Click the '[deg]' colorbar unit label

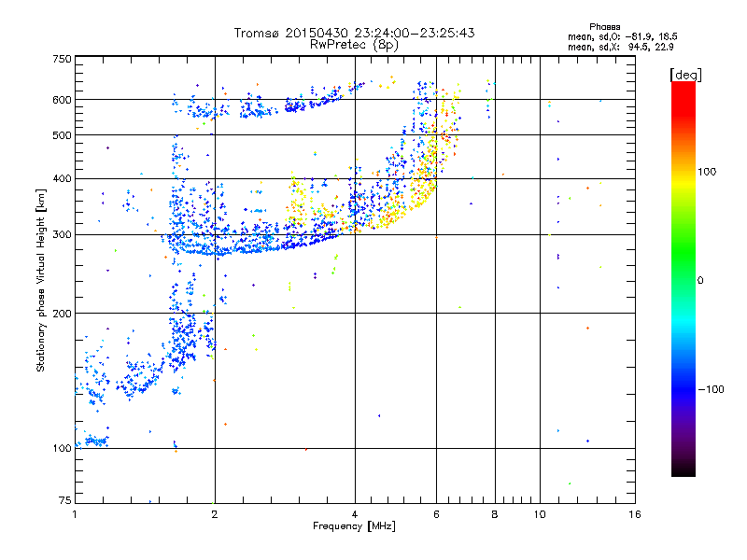[685, 75]
